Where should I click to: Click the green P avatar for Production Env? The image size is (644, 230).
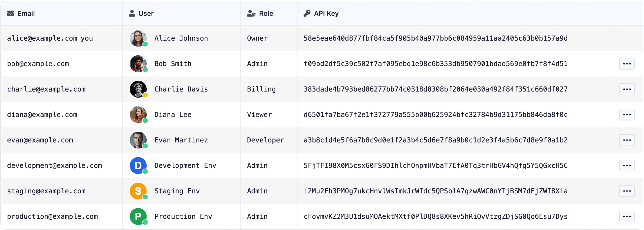138,216
